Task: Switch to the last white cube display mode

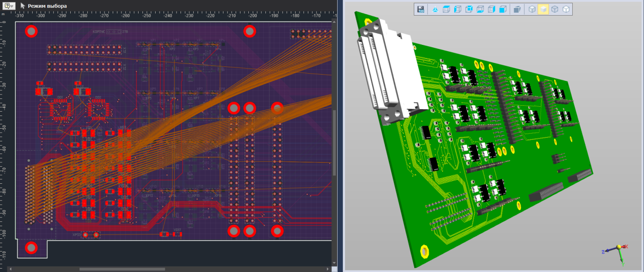Action: pyautogui.click(x=566, y=9)
